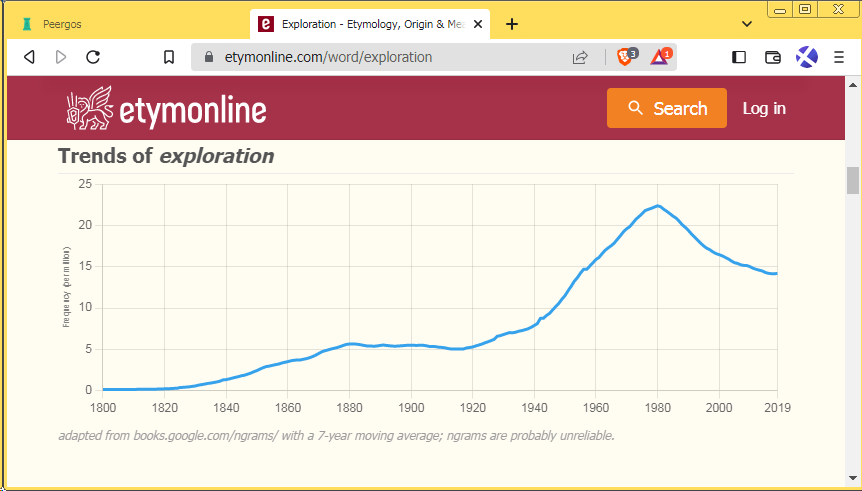Open the Brave Wallet icon

(x=772, y=57)
